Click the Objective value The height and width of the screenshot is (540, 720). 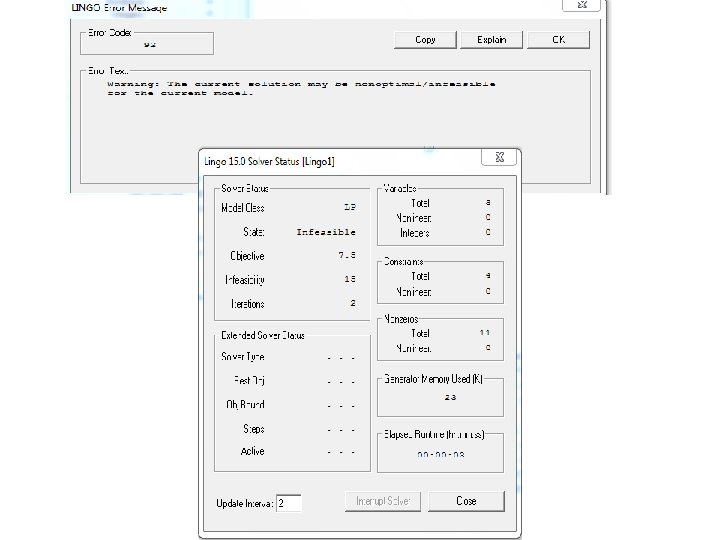[x=347, y=255]
